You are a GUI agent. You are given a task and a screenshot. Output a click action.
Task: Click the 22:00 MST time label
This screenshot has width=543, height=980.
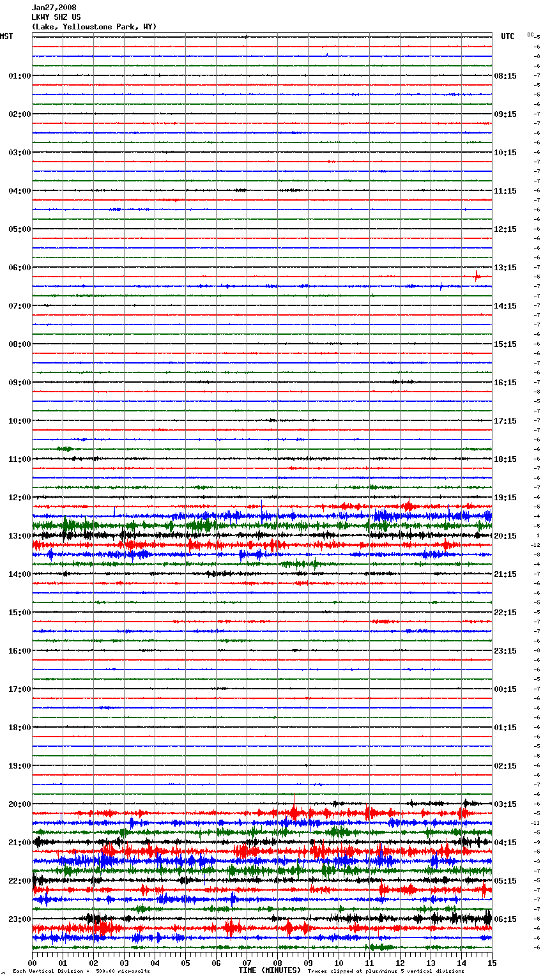pyautogui.click(x=20, y=881)
